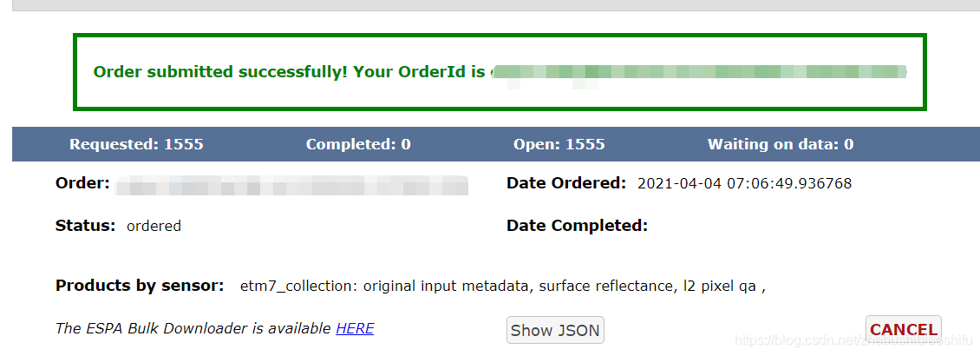
Task: Click the Date Completed label
Action: click(577, 226)
